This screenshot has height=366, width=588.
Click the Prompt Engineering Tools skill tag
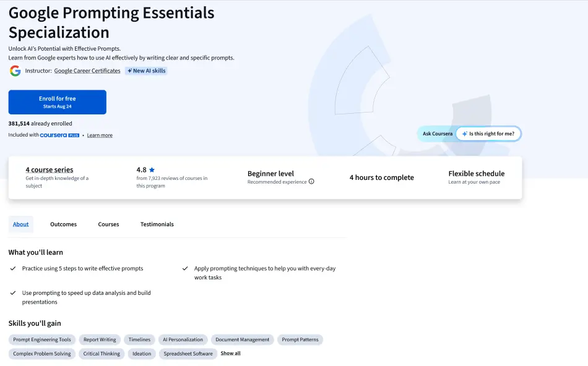tap(42, 340)
